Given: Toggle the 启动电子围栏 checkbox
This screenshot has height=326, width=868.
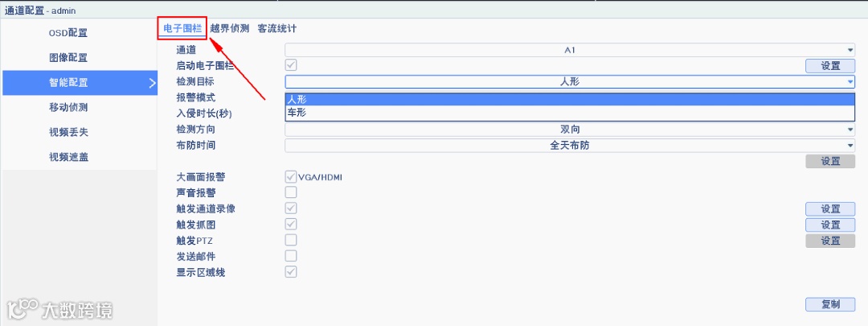Looking at the screenshot, I should coord(291,65).
